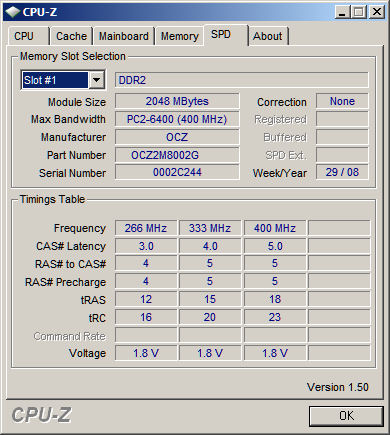The width and height of the screenshot is (390, 435).
Task: Click the 400 MHz frequency cell
Action: point(275,228)
